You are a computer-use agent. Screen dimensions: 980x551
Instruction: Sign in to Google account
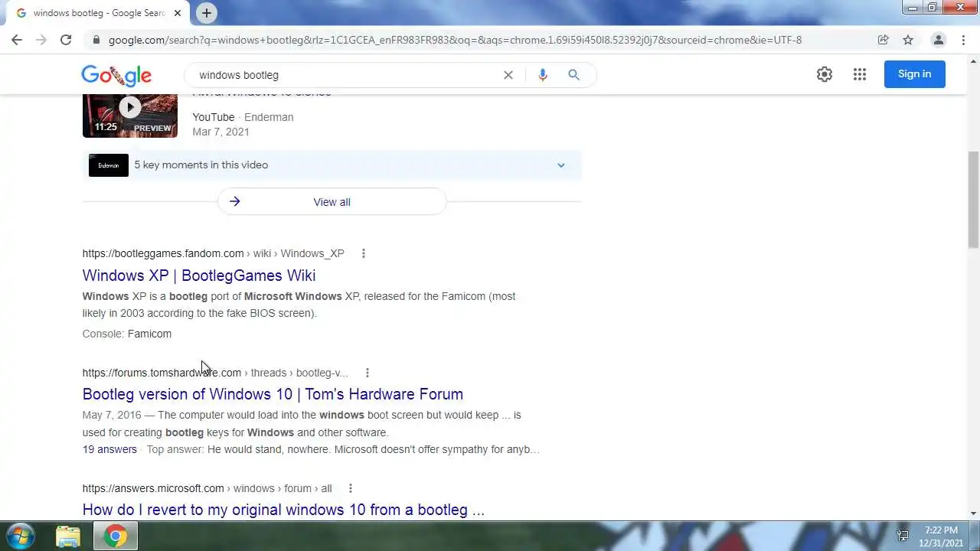[x=914, y=74]
